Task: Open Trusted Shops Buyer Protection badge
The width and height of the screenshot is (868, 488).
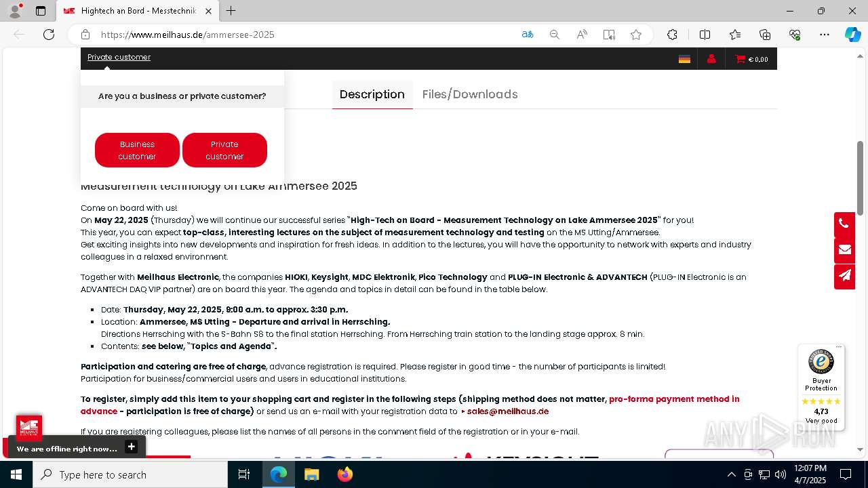Action: [x=821, y=386]
